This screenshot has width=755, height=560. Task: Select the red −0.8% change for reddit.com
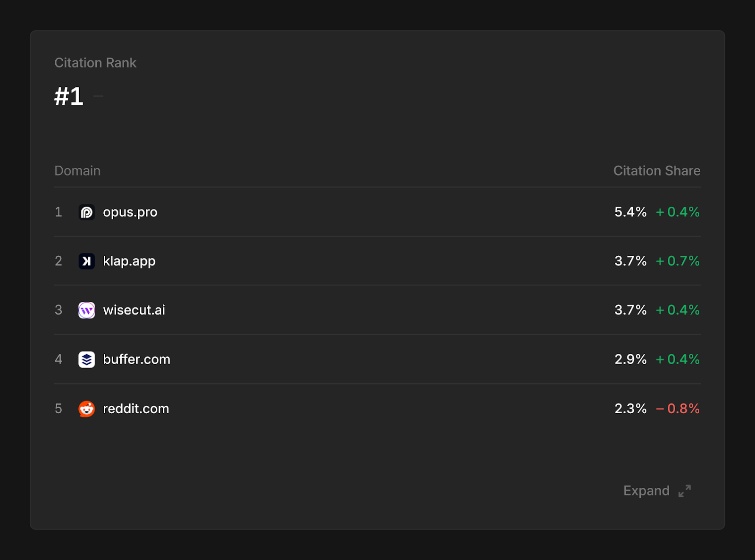[679, 409]
